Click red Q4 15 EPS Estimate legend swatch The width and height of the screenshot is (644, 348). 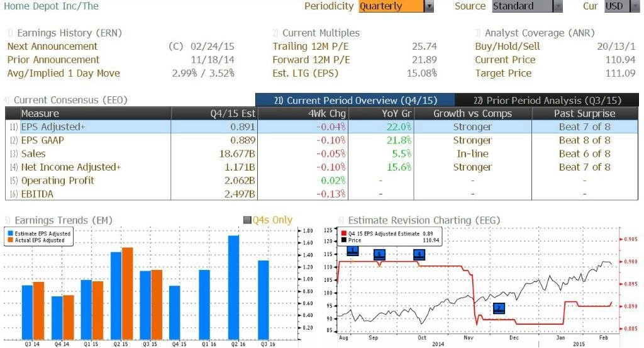coord(344,233)
